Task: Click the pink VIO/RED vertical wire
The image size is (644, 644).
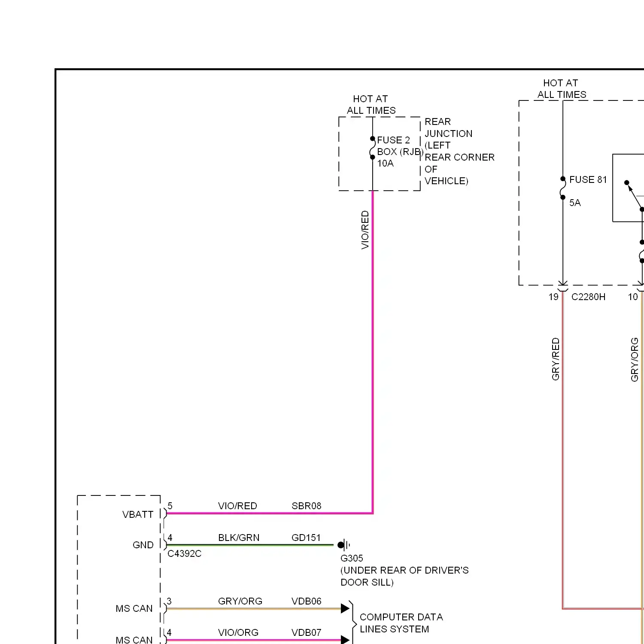Action: [x=372, y=352]
